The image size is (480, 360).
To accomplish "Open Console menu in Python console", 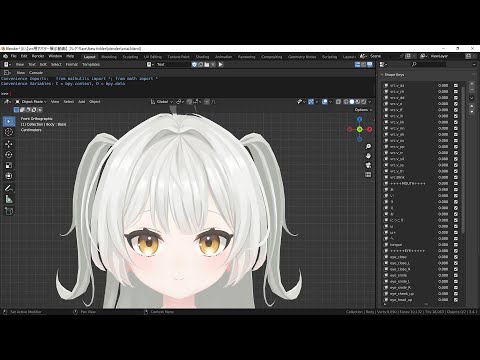I will coord(36,72).
